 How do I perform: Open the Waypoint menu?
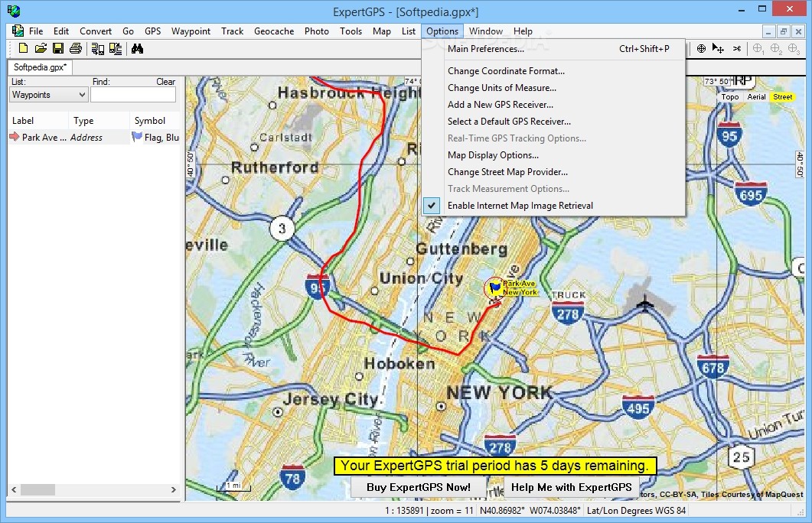[x=191, y=31]
